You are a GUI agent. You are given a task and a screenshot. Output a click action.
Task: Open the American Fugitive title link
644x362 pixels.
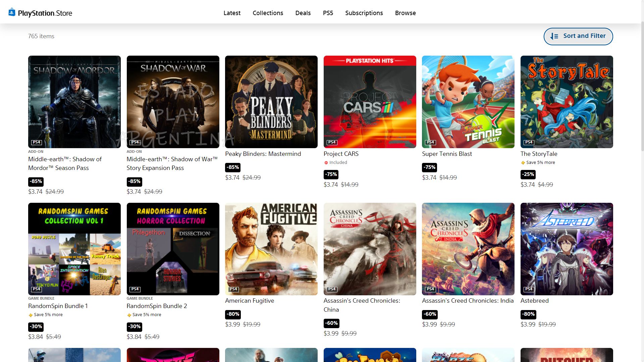[x=249, y=301]
